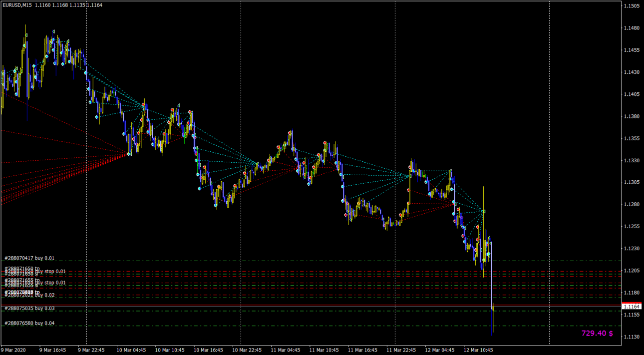Click the 1.1480 price scale label

coord(632,28)
